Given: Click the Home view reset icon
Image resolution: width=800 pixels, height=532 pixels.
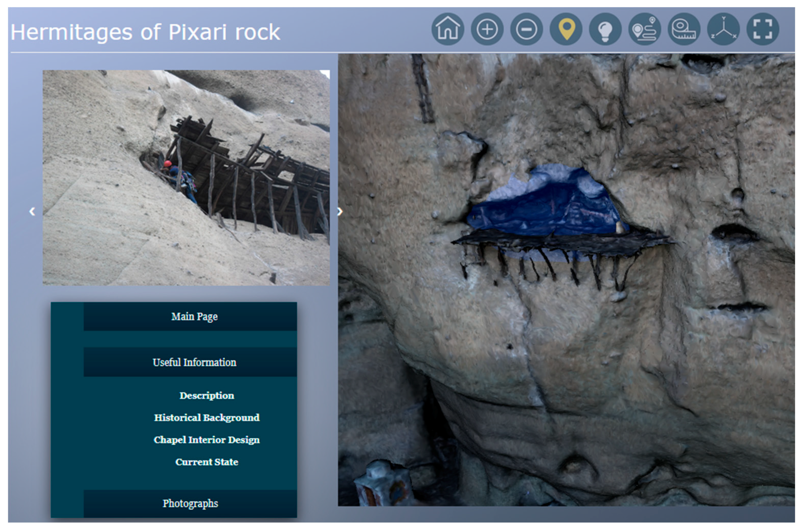Looking at the screenshot, I should tap(447, 29).
